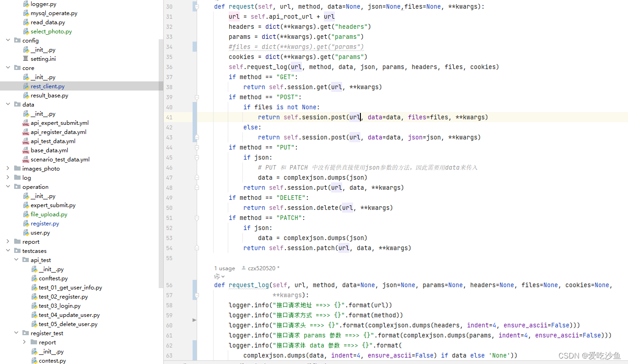This screenshot has height=364, width=628.
Task: Click the conftest.py file icon
Action: point(34,278)
